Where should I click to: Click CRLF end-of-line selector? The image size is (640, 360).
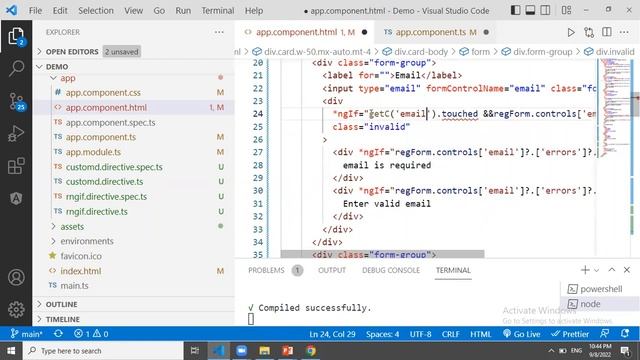click(451, 334)
